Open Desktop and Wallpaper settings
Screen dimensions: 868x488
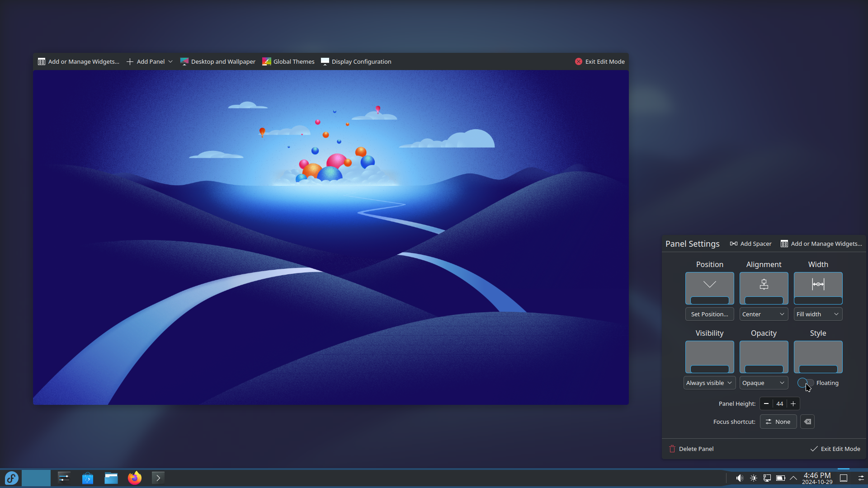tap(218, 61)
